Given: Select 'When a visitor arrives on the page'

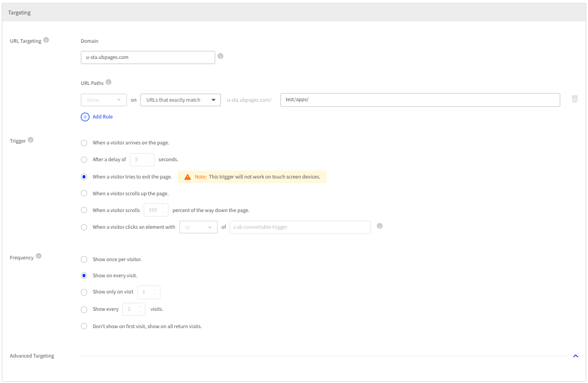Looking at the screenshot, I should 84,143.
